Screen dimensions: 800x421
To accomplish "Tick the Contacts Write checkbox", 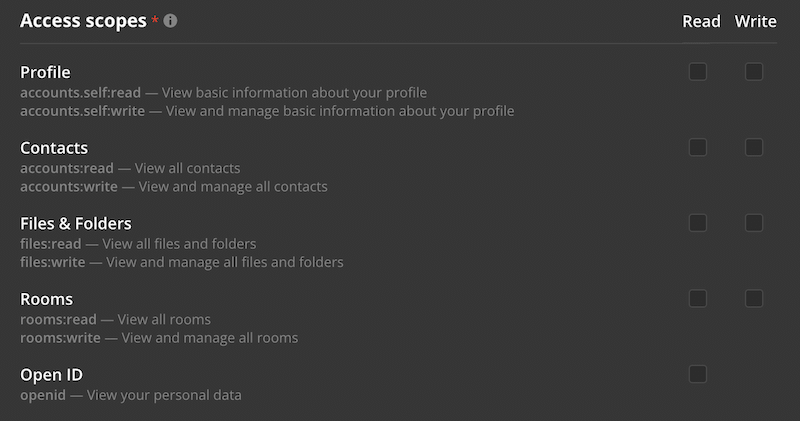I will click(x=754, y=148).
